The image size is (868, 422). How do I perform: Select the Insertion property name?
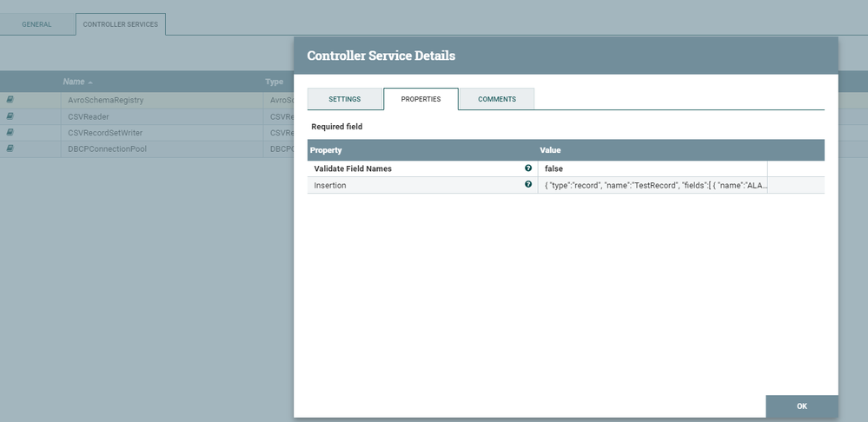(330, 185)
